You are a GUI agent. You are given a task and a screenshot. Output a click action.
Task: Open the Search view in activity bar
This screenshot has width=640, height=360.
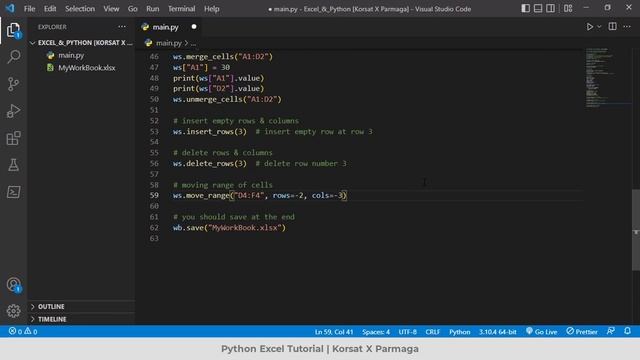(x=13, y=56)
